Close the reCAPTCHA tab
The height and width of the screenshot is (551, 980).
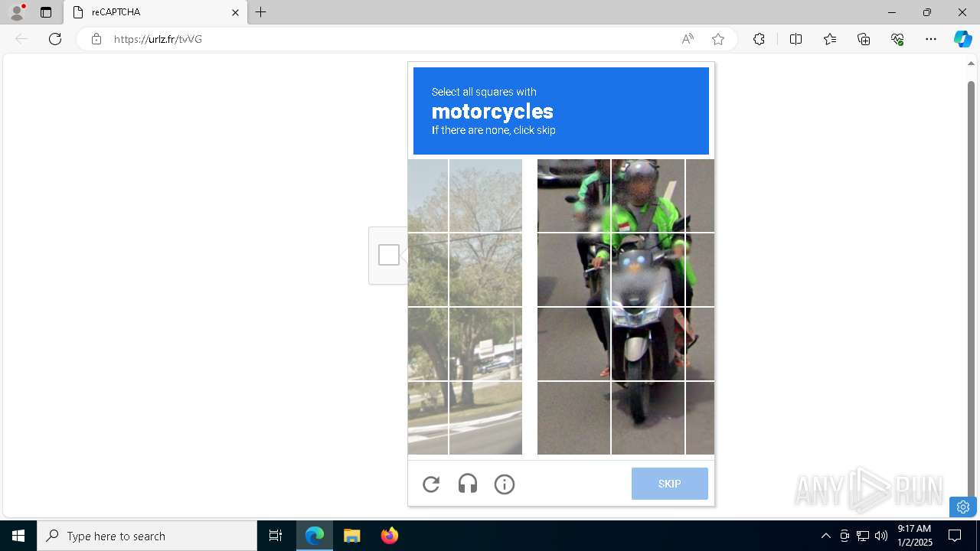[236, 12]
